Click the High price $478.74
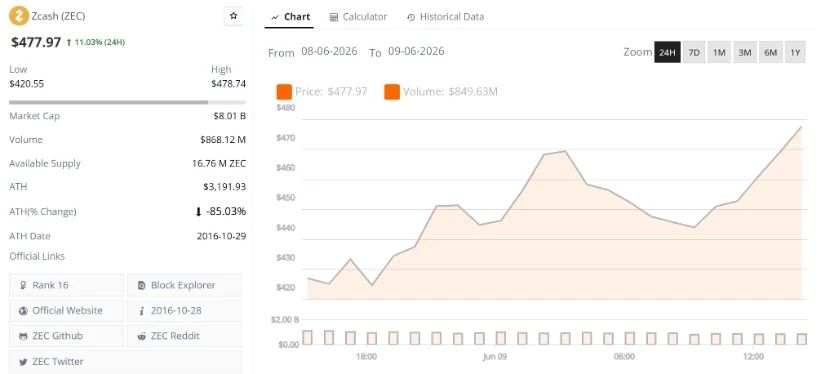 coord(228,84)
